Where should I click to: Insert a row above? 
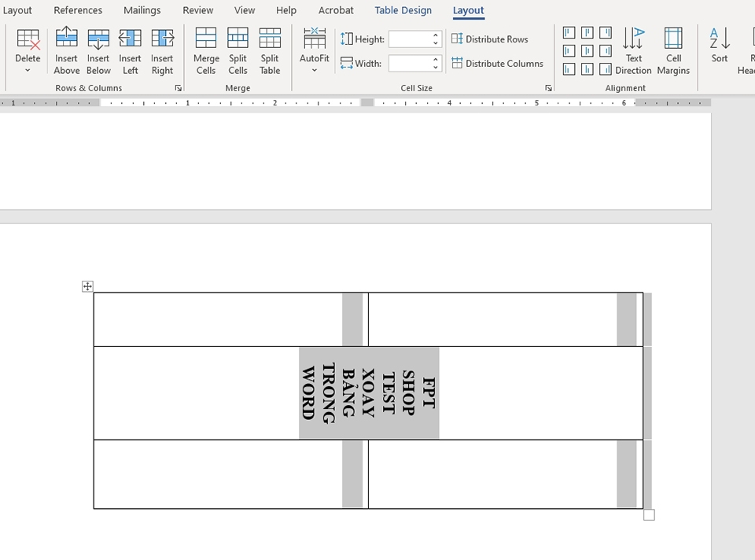[x=66, y=51]
